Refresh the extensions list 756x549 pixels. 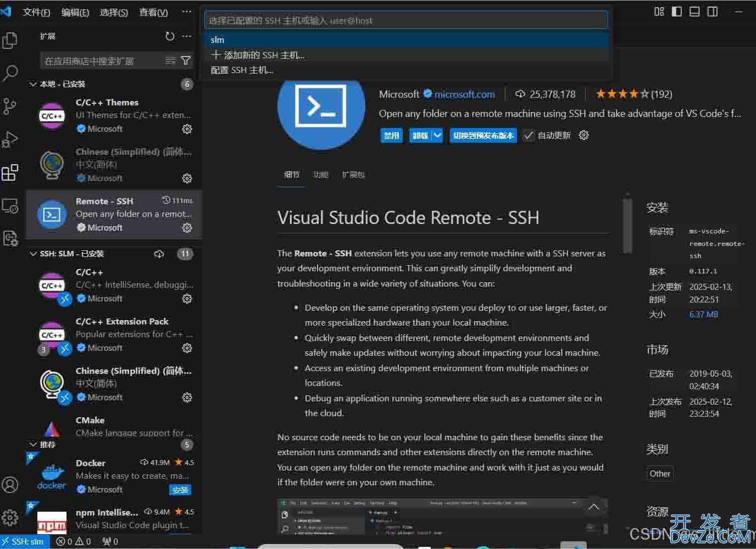tap(170, 36)
